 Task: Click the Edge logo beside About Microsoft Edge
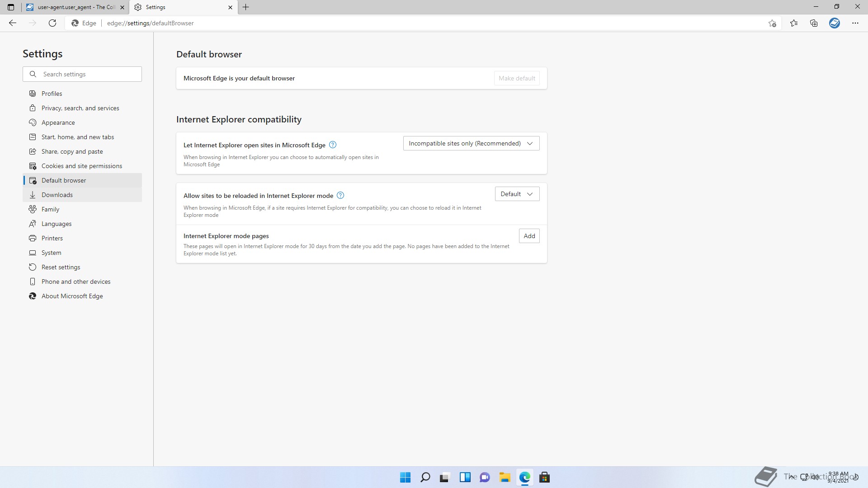coord(33,296)
